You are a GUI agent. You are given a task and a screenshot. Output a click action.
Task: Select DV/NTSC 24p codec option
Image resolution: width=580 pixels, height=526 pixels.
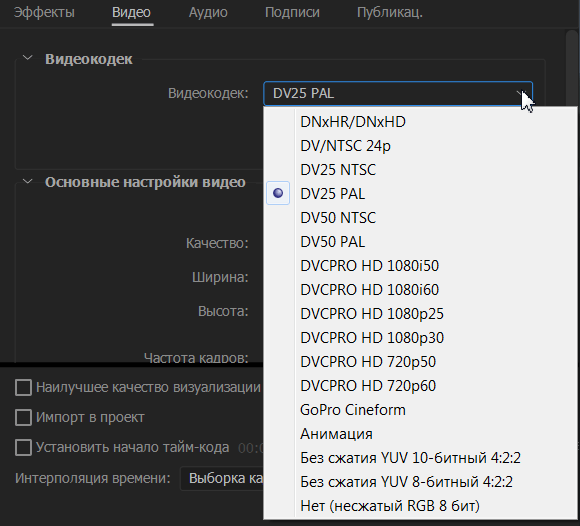pyautogui.click(x=420, y=146)
